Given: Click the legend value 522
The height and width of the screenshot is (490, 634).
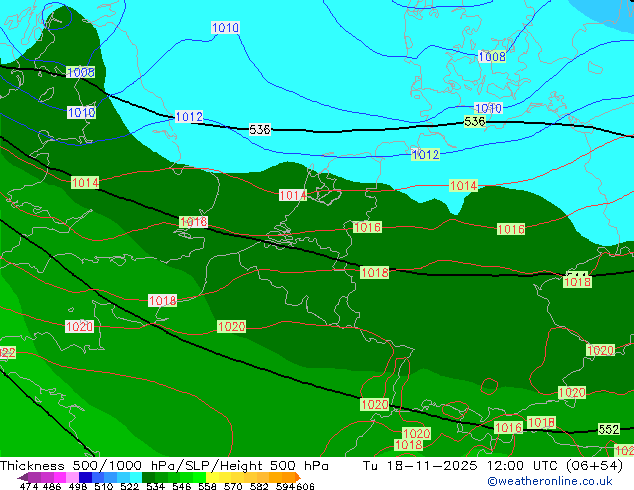Looking at the screenshot, I should [129, 486].
